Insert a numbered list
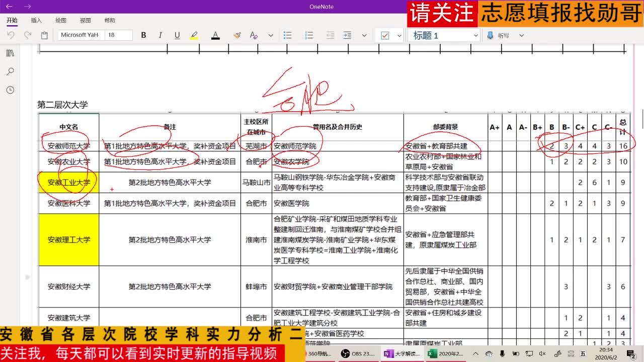644x362 pixels. tap(309, 35)
